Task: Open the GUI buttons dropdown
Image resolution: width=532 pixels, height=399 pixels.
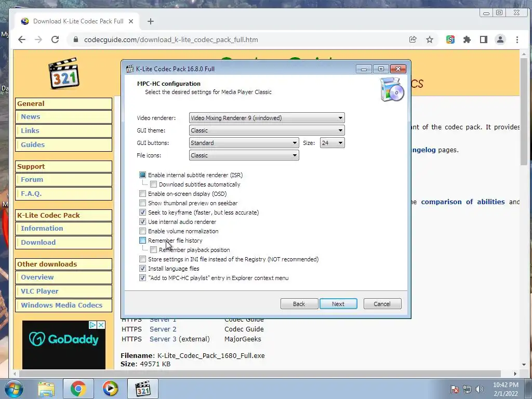Action: (x=244, y=143)
